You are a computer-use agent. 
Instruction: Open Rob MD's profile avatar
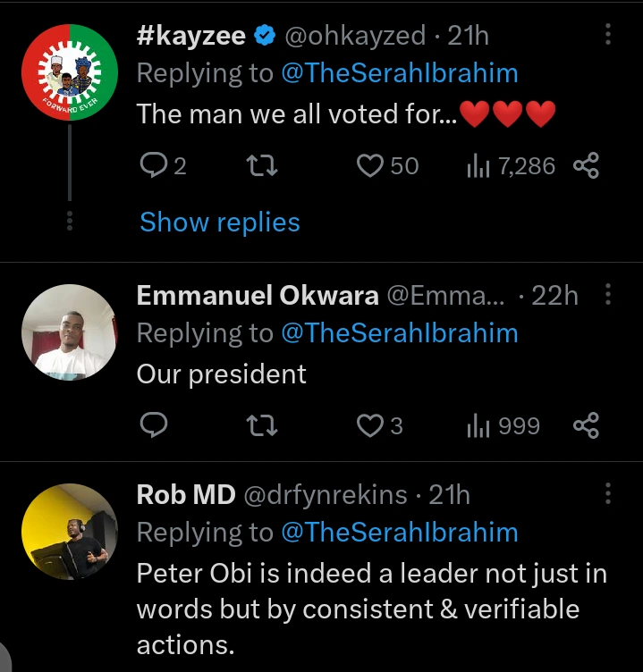point(69,532)
